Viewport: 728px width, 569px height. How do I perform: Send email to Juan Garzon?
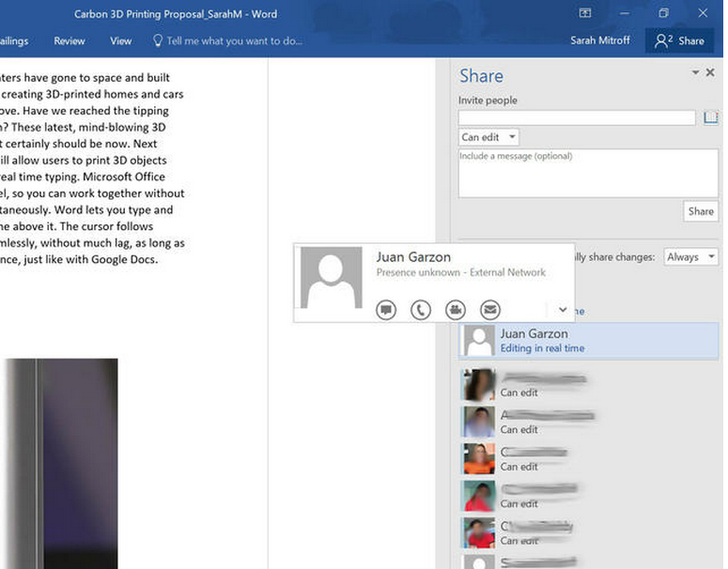tap(490, 310)
